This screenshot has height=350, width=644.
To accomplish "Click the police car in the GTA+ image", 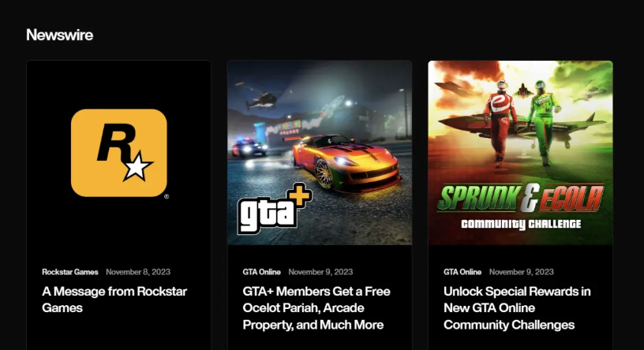I will tap(248, 148).
